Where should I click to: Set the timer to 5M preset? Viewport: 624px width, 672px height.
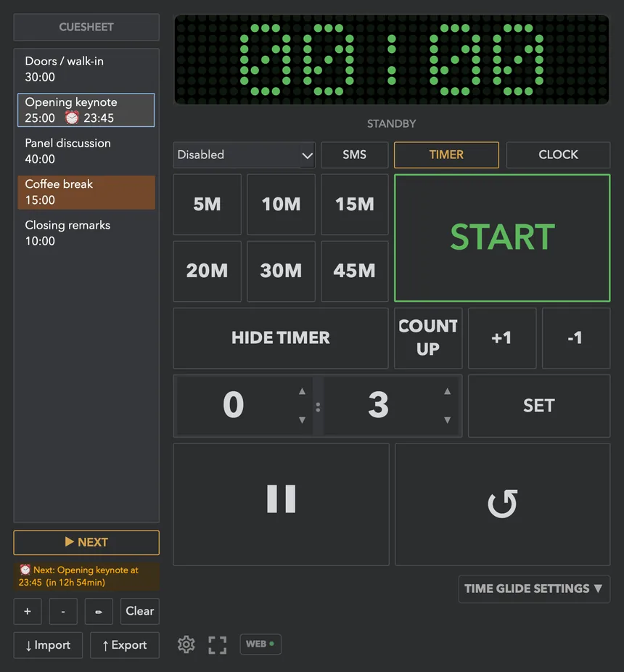[207, 205]
